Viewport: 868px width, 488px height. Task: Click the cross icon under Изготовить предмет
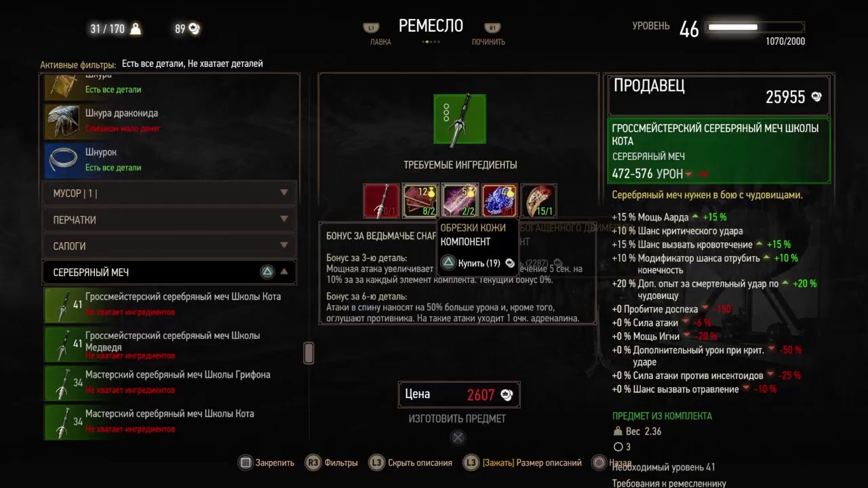click(x=458, y=438)
